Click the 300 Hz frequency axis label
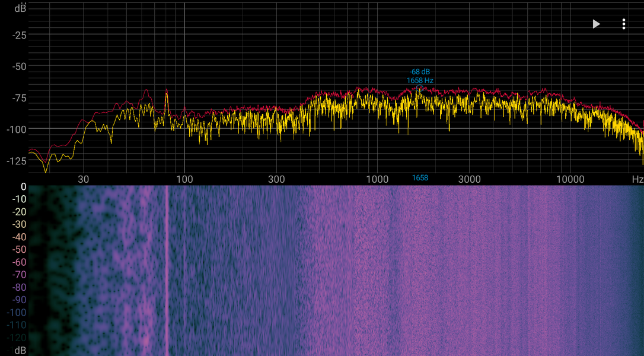Screen dimensions: 644x356 point(276,179)
